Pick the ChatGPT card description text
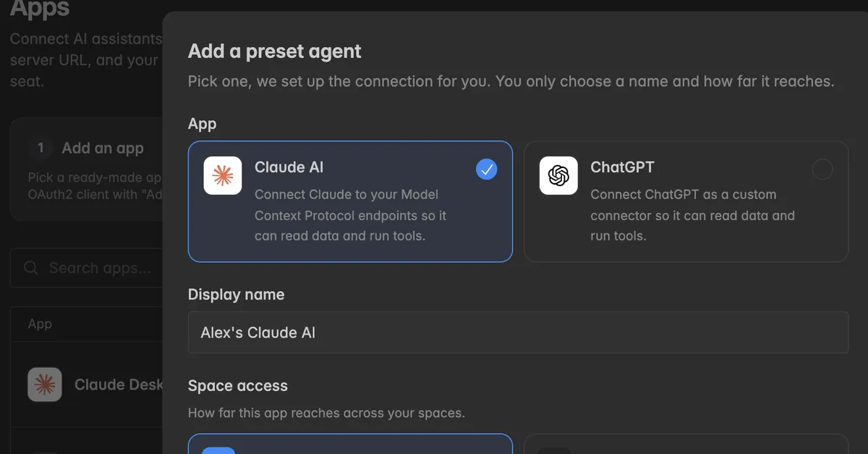 pyautogui.click(x=692, y=215)
